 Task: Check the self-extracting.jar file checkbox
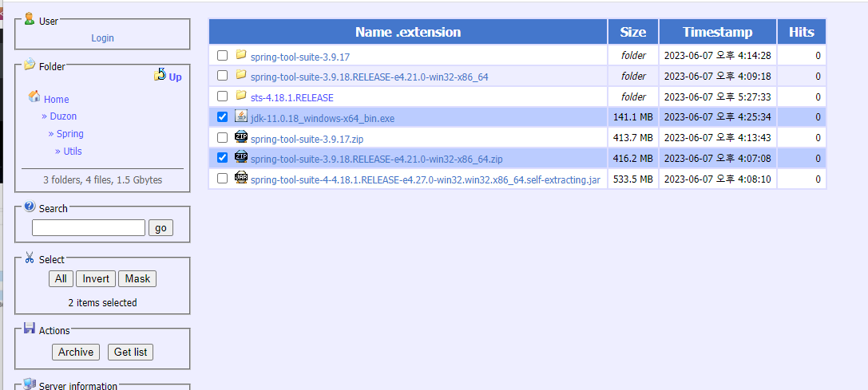223,178
